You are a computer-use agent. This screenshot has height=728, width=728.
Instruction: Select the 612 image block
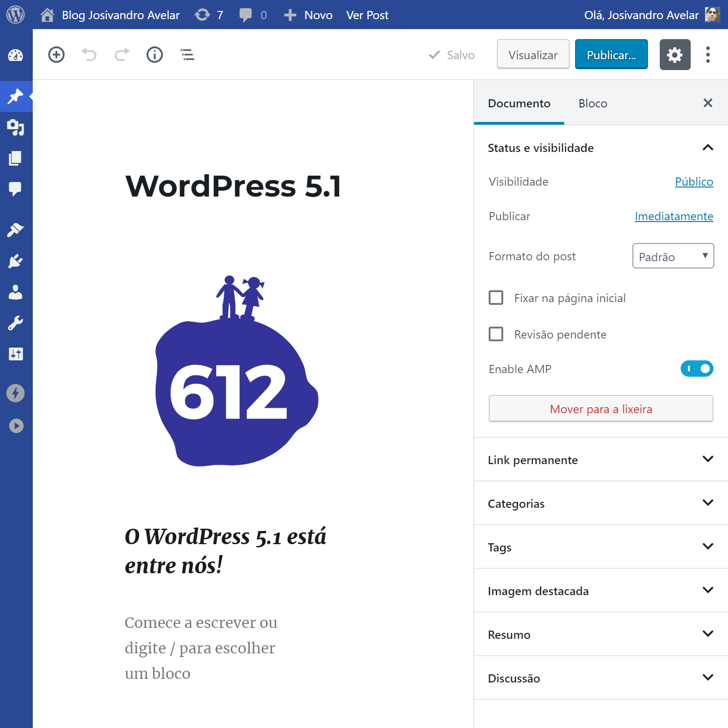click(237, 370)
